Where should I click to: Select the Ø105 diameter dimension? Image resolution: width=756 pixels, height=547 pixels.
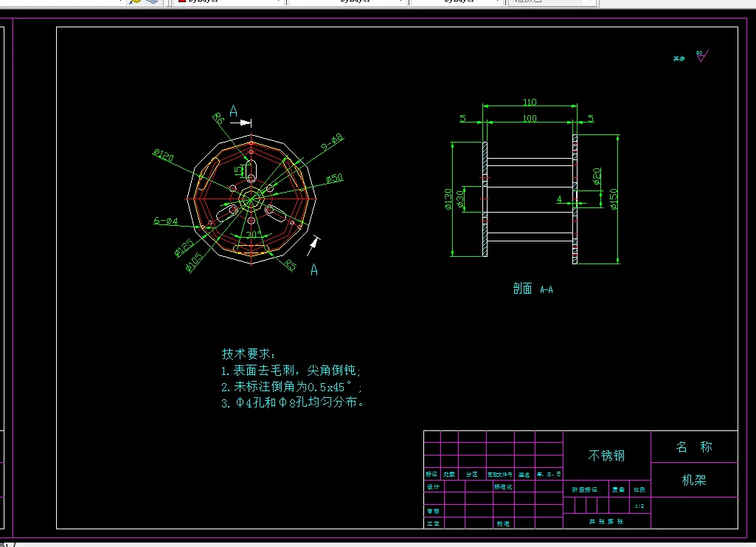point(194,263)
